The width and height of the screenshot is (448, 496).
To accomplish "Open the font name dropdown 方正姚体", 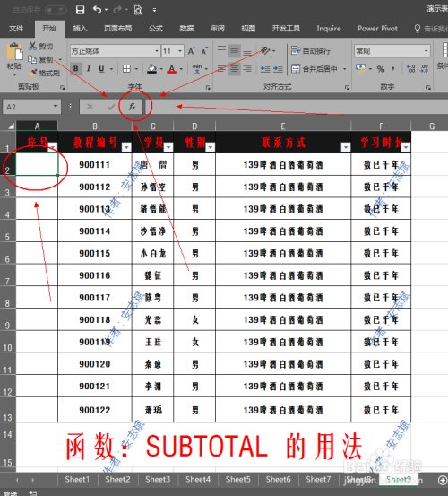I will [157, 51].
